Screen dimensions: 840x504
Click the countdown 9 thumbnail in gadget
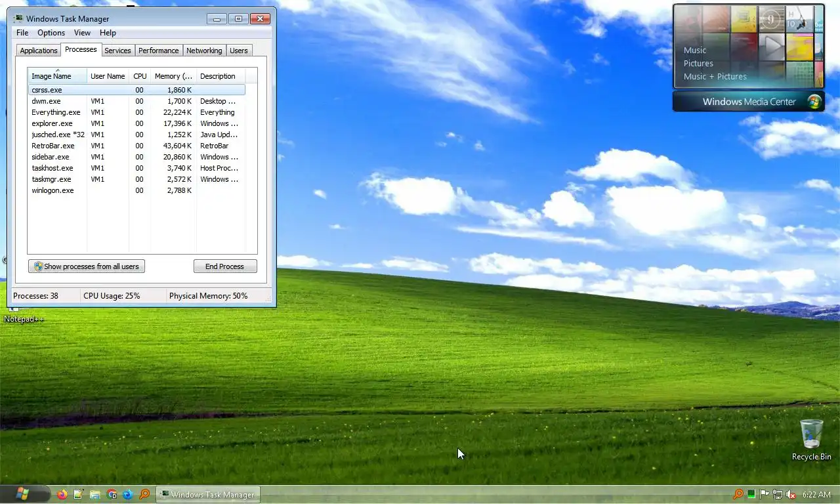(x=772, y=19)
